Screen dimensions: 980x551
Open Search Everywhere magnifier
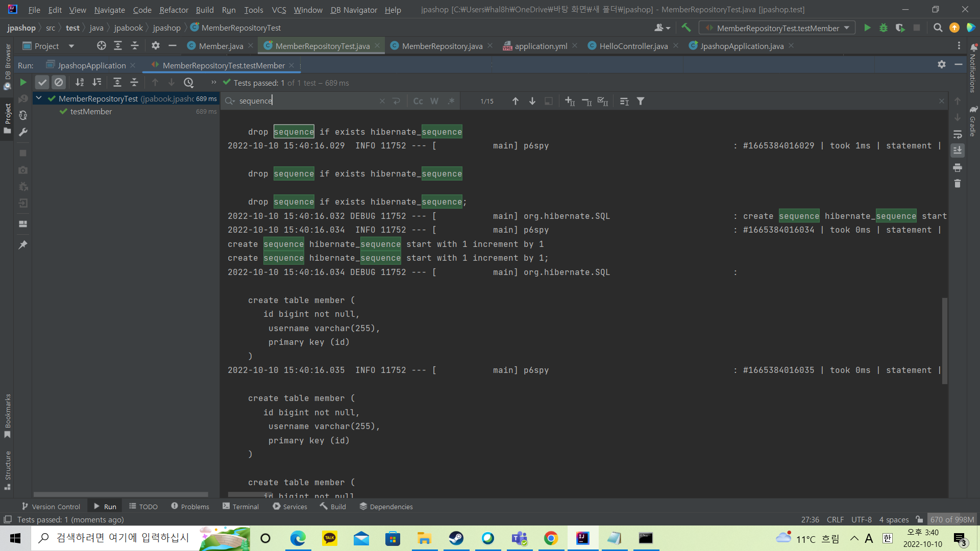[x=938, y=28]
